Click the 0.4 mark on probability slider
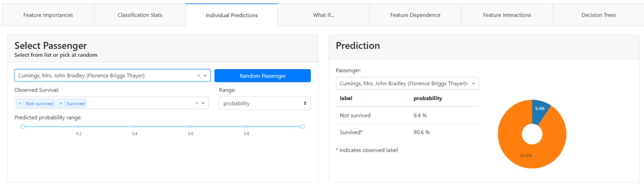The height and width of the screenshot is (184, 644). click(x=135, y=126)
